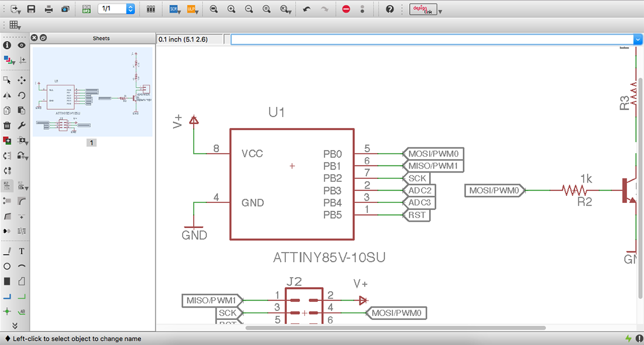This screenshot has height=345, width=644.
Task: Open the grid settings dropdown
Action: coord(15,25)
